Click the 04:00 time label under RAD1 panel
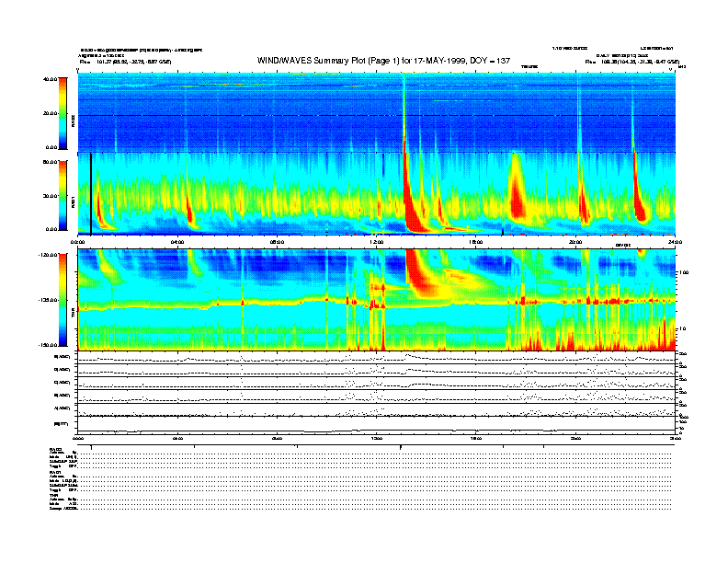 click(x=177, y=242)
